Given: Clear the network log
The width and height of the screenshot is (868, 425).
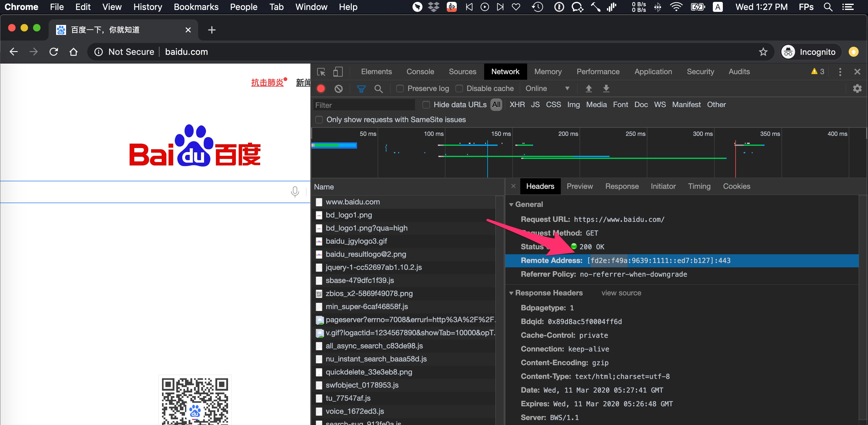Looking at the screenshot, I should pos(339,88).
